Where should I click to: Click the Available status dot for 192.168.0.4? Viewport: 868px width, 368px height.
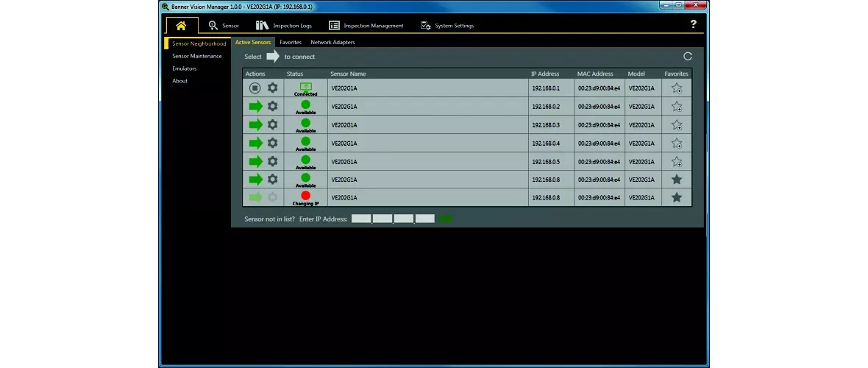(305, 141)
